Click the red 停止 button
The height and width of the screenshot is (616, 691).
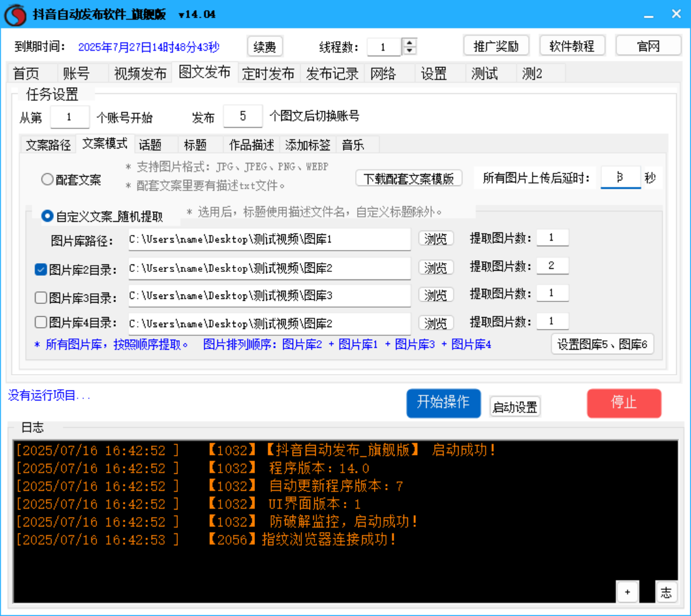tap(623, 403)
